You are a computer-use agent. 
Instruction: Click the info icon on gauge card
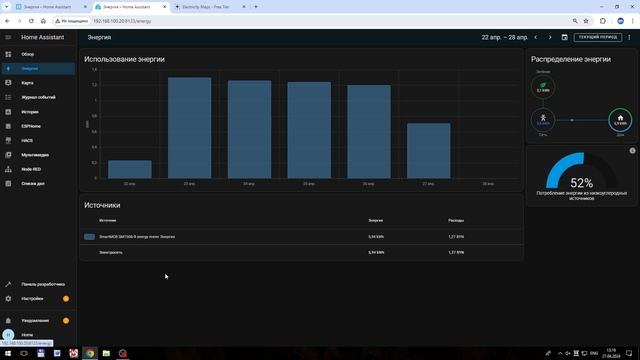(x=632, y=151)
